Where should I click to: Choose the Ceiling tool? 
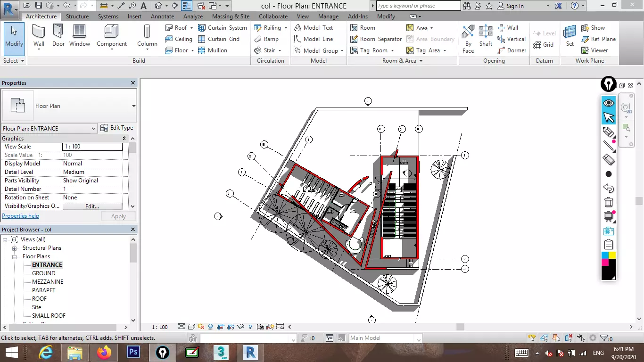[179, 39]
